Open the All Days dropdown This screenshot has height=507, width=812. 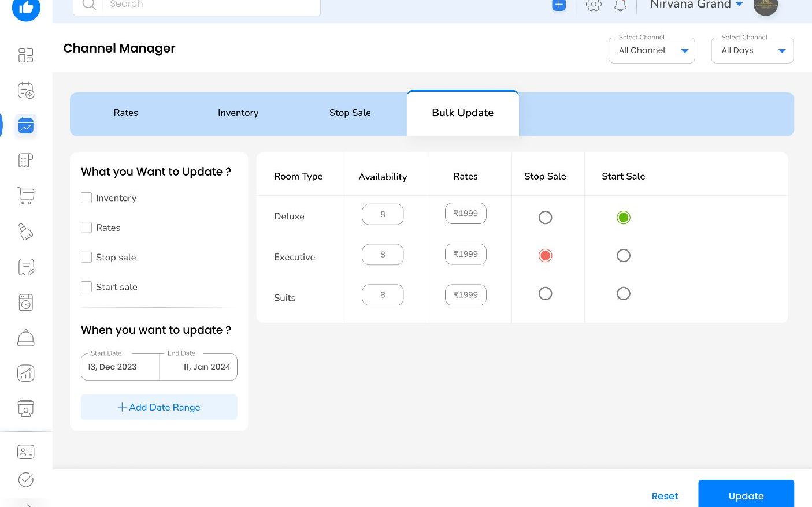(752, 51)
